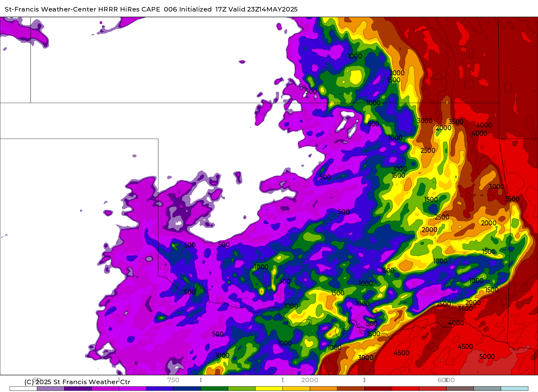
Task: Select the navy blue color bar swatch
Action: [187, 389]
